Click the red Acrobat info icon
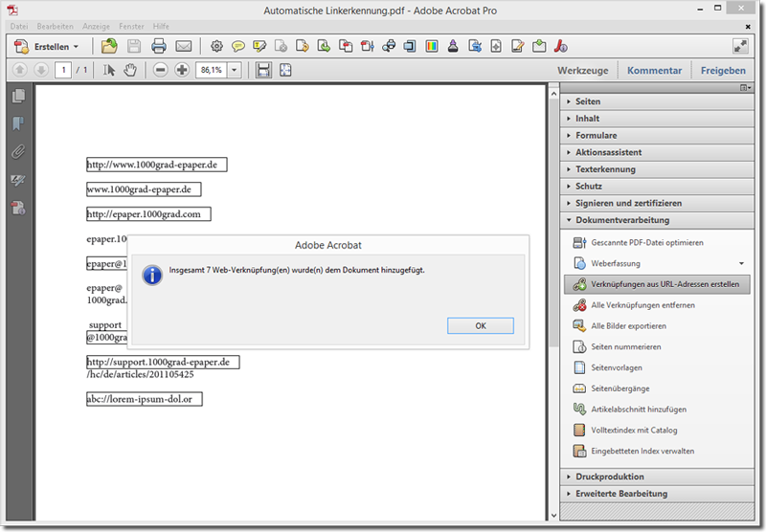 (560, 46)
